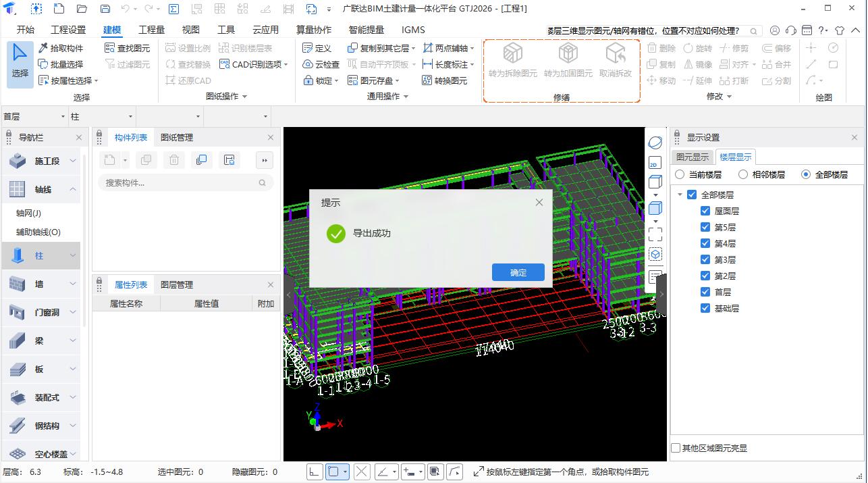Switch to 2D view icon
868x483 pixels.
(x=654, y=163)
